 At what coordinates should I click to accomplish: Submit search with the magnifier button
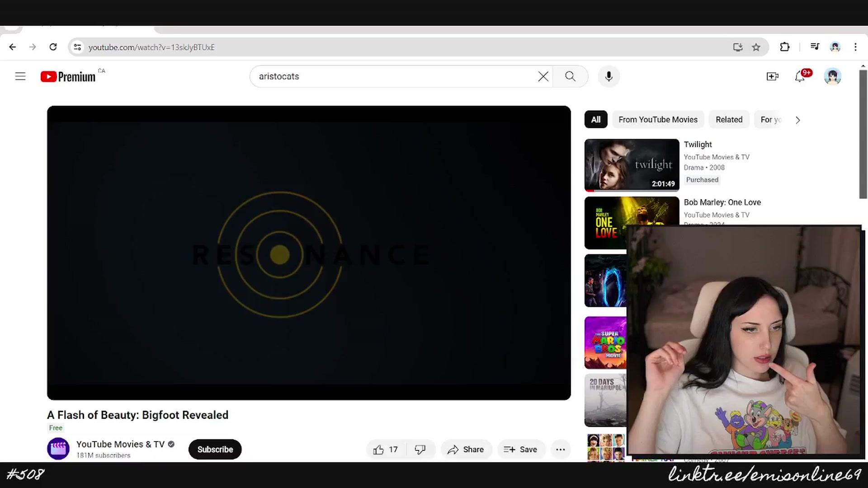coord(571,76)
